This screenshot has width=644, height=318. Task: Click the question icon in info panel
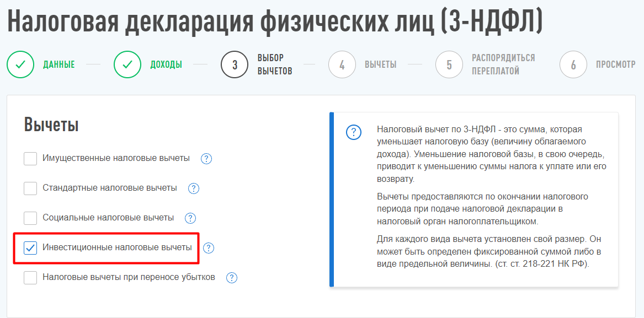click(x=353, y=133)
